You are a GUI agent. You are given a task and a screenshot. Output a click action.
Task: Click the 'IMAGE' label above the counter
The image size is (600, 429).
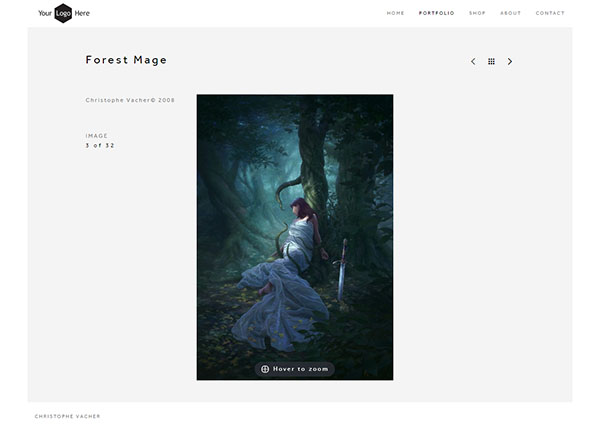[x=97, y=136]
